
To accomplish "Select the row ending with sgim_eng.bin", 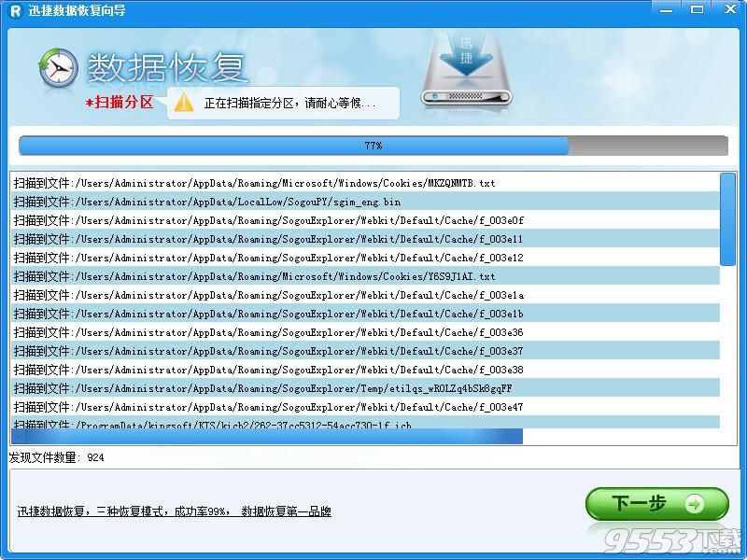I will point(365,202).
